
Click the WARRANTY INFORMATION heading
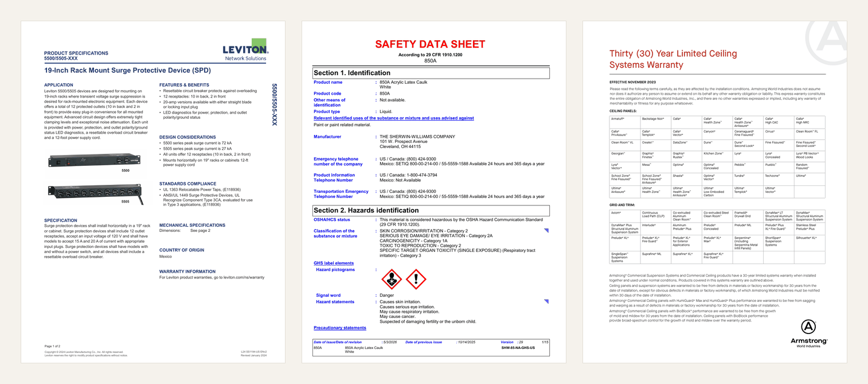[187, 271]
